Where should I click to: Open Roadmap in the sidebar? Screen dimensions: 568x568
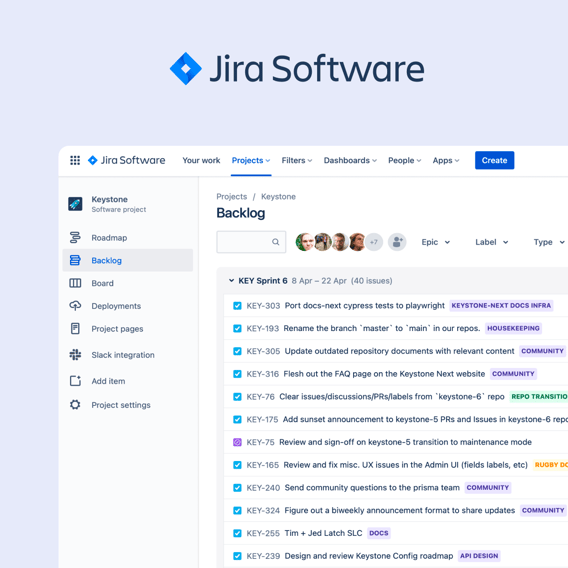pos(128,238)
